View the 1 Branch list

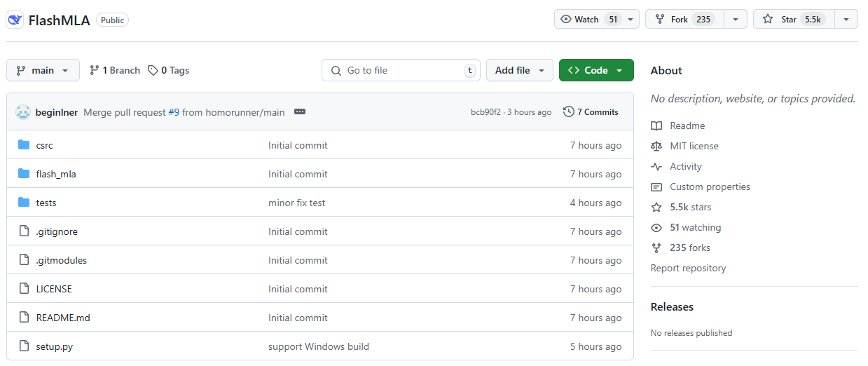coord(115,71)
